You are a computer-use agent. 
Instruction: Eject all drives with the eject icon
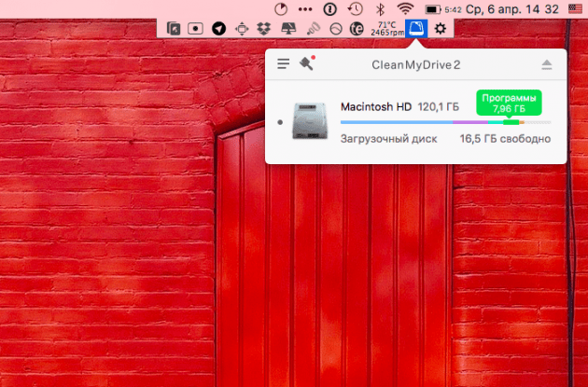tap(547, 65)
